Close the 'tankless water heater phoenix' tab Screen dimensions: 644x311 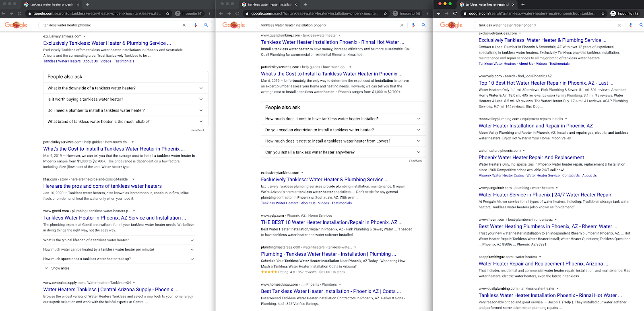pos(77,4)
